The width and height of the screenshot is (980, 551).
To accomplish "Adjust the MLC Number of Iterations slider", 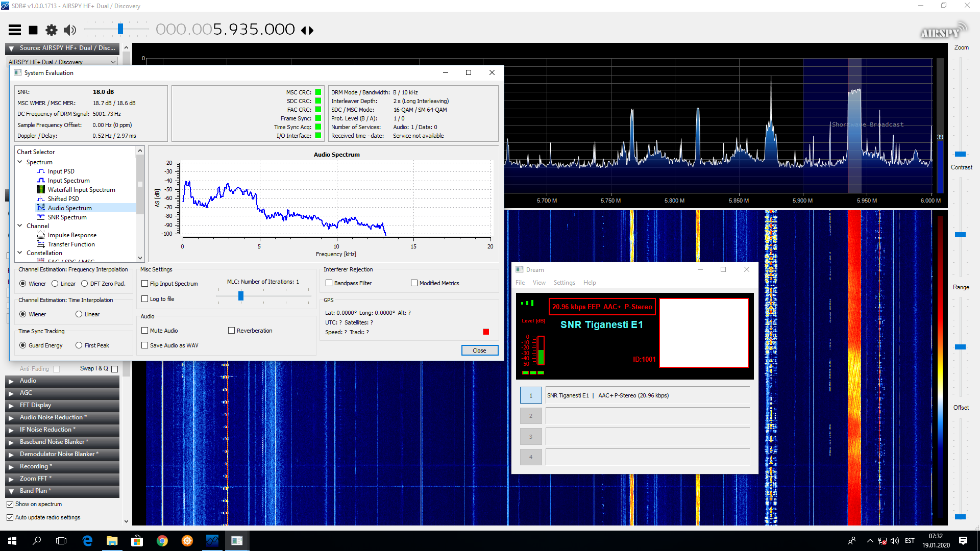I will [241, 296].
